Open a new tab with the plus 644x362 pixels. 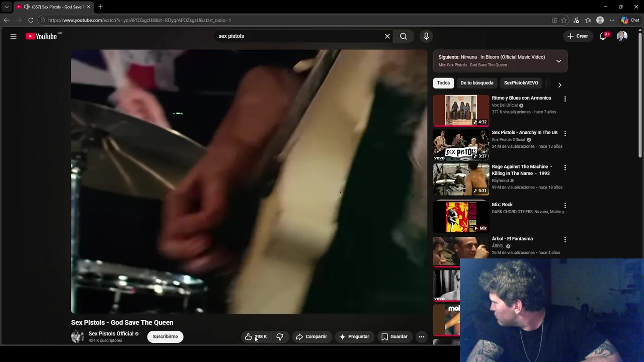click(x=101, y=7)
